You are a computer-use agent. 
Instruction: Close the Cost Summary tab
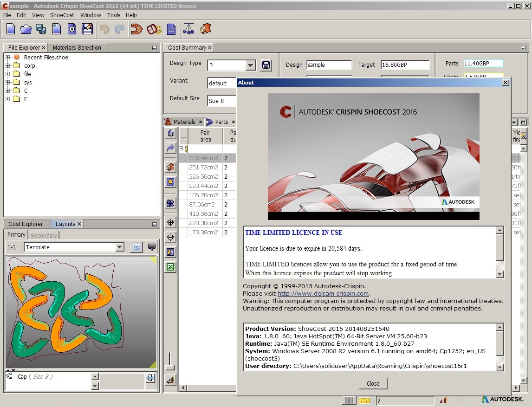click(x=210, y=48)
